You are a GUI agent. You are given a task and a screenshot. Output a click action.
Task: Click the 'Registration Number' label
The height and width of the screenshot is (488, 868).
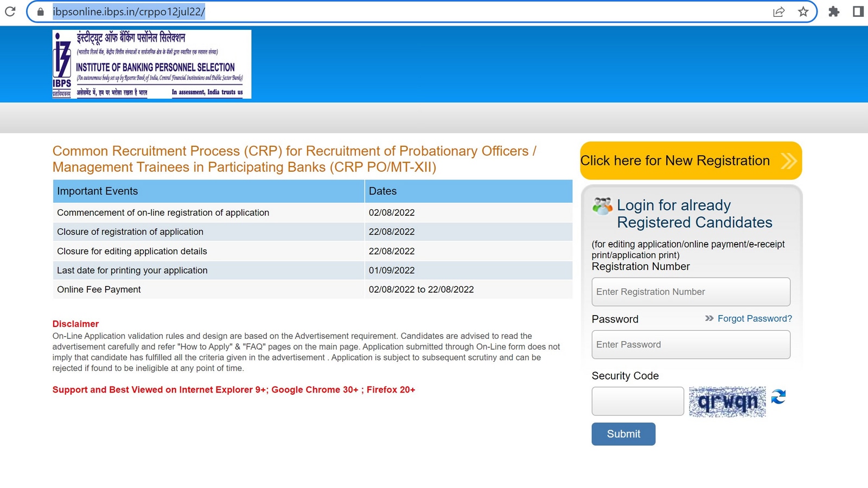[x=641, y=266]
